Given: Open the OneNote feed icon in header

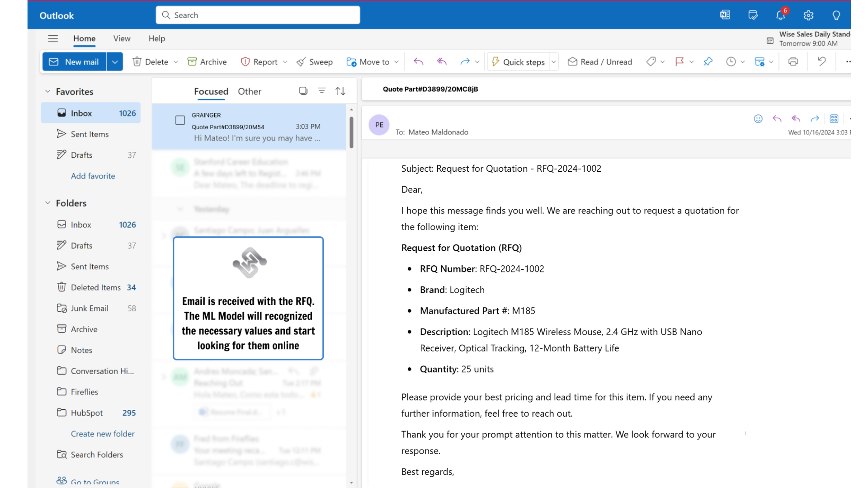Looking at the screenshot, I should click(x=725, y=15).
